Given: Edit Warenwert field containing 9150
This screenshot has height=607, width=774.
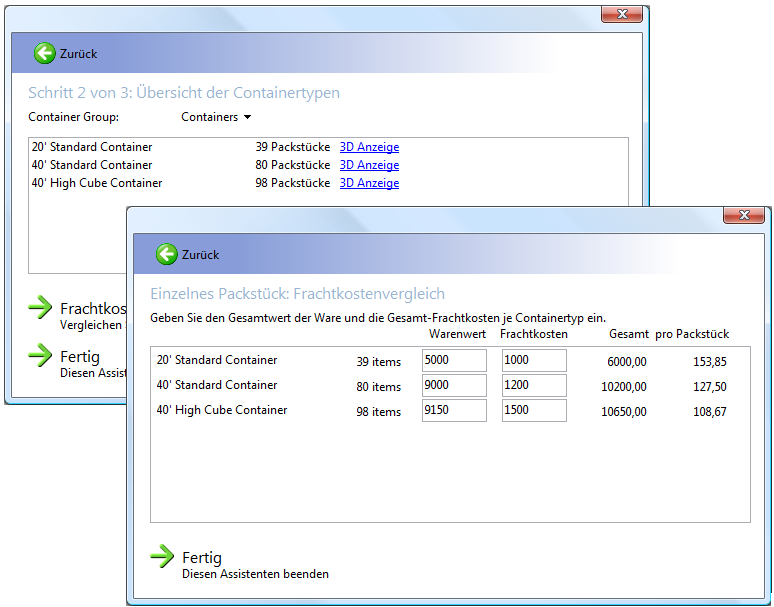Looking at the screenshot, I should pos(454,411).
